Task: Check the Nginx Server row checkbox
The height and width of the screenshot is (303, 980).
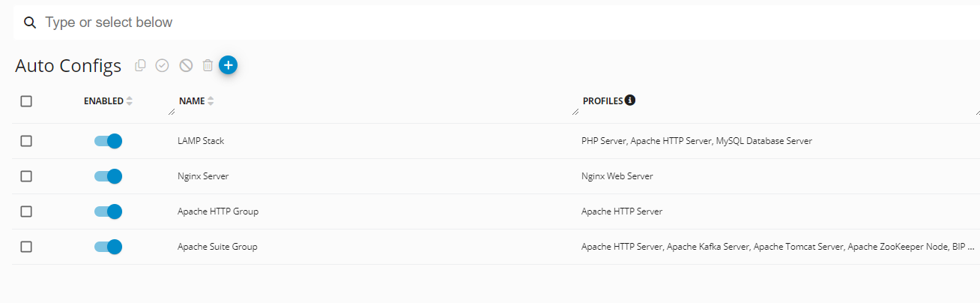Action: point(26,176)
